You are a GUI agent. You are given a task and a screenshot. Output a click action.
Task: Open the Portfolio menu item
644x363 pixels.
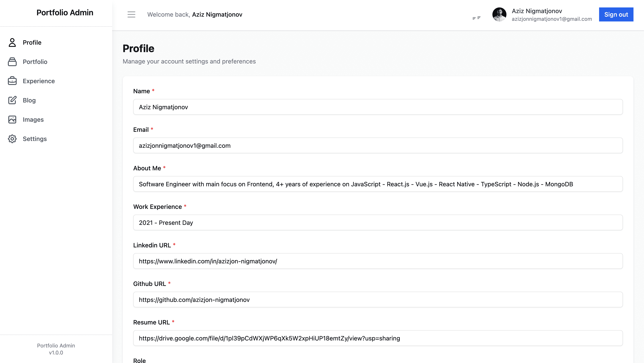point(35,62)
